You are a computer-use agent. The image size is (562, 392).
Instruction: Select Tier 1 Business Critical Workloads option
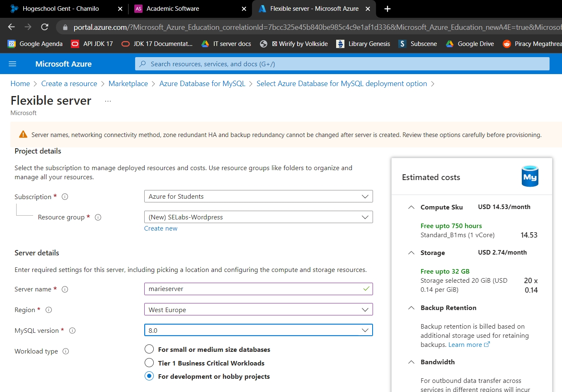pos(149,363)
